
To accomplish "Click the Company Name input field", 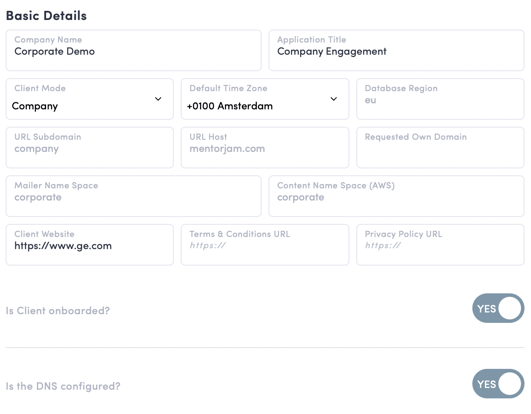I will 134,50.
